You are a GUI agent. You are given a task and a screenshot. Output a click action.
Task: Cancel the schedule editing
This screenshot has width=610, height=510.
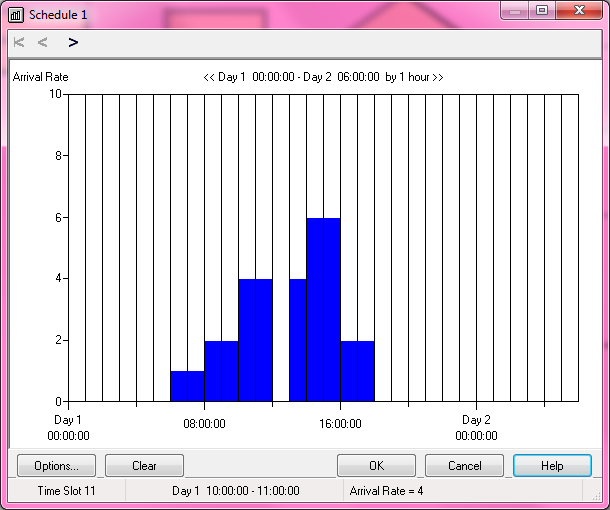click(465, 466)
